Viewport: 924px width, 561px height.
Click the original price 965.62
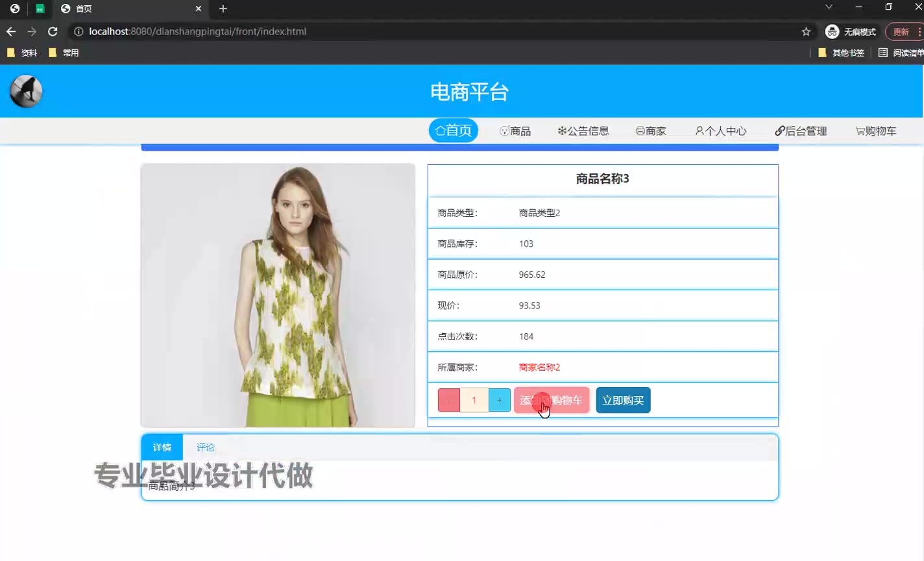tap(532, 275)
